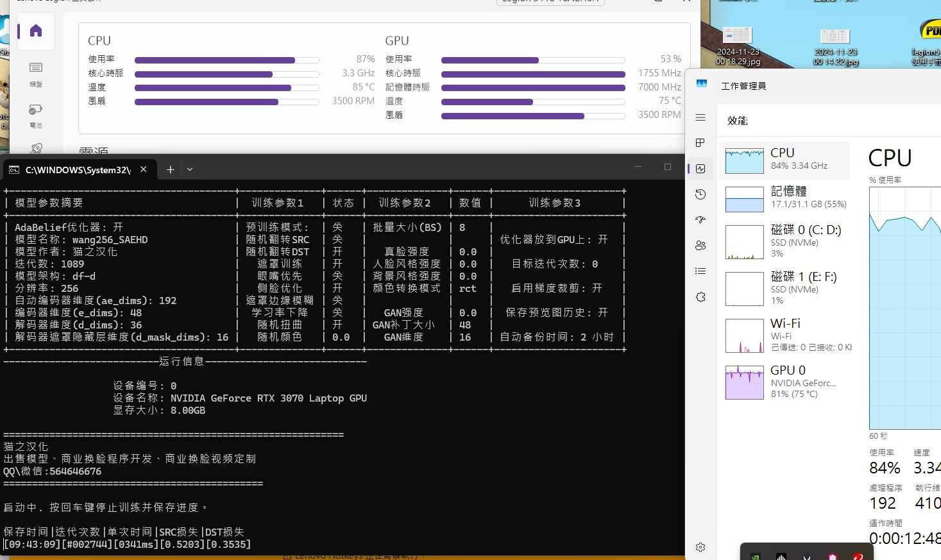The image size is (941, 560).
Task: Select the legion5 PDF desktop icon
Action: coord(928,43)
